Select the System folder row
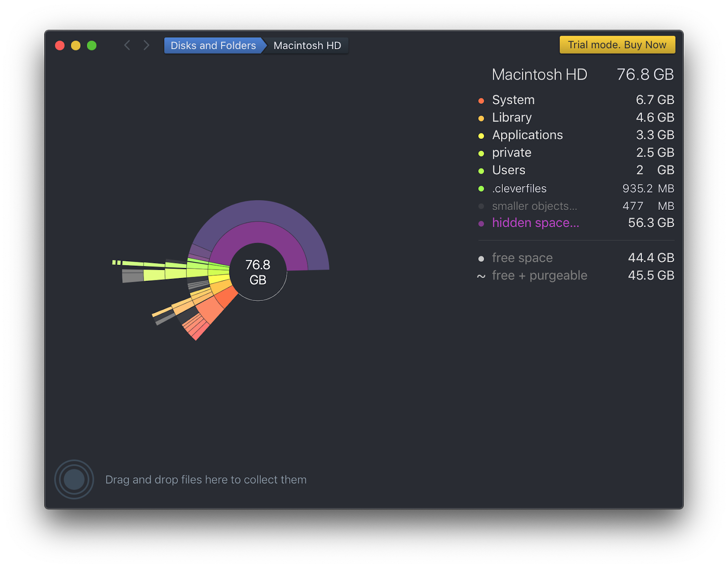728x568 pixels. [576, 100]
